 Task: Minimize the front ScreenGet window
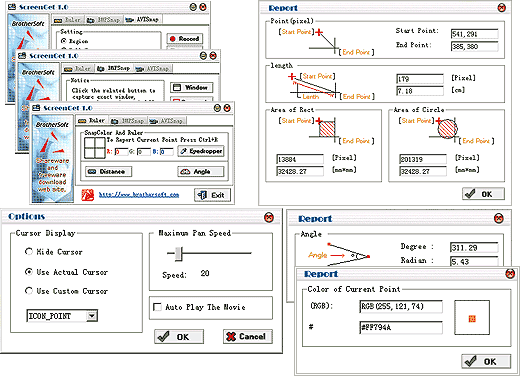[217, 108]
